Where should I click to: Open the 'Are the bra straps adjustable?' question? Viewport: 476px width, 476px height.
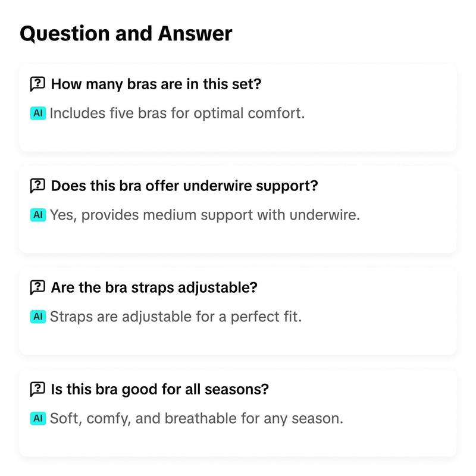[x=154, y=287]
